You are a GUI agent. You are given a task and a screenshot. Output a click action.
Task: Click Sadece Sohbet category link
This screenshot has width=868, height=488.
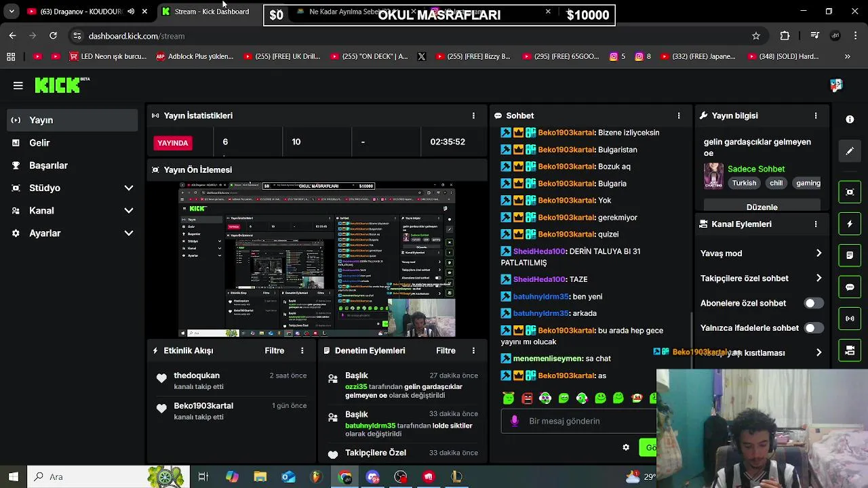756,169
